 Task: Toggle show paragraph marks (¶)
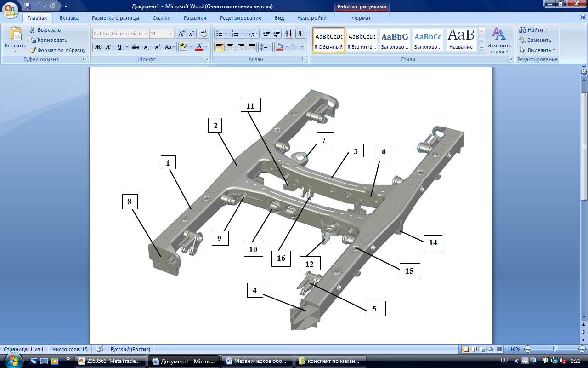[x=300, y=34]
